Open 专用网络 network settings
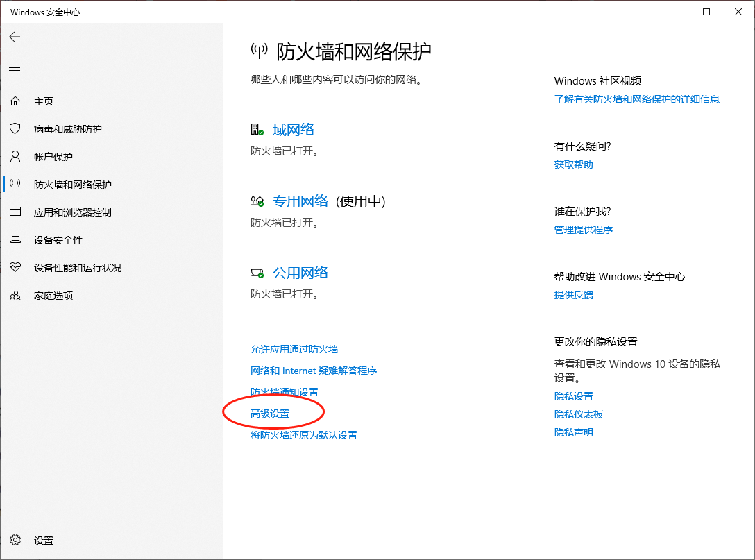 pos(300,201)
